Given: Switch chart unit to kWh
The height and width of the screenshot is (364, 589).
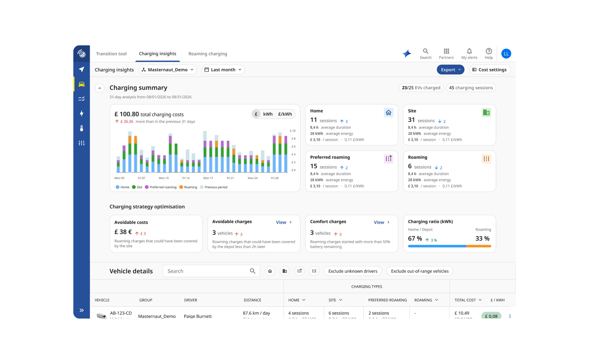Looking at the screenshot, I should [268, 114].
